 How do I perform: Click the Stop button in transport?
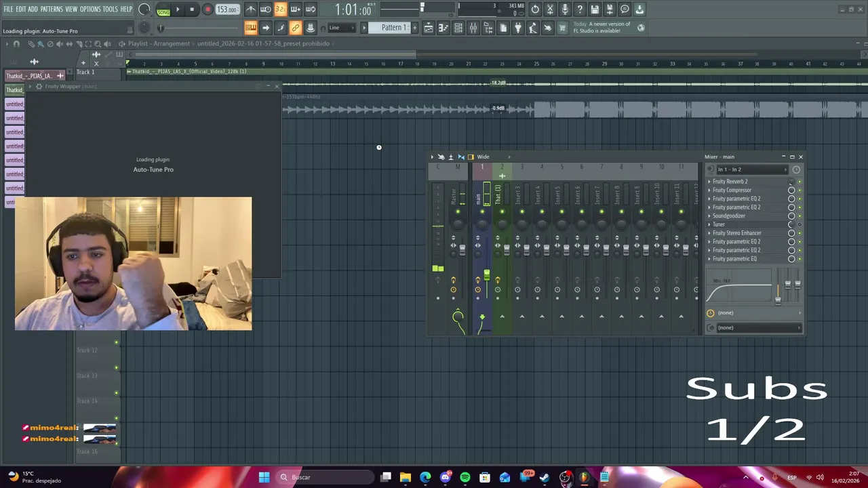click(192, 9)
